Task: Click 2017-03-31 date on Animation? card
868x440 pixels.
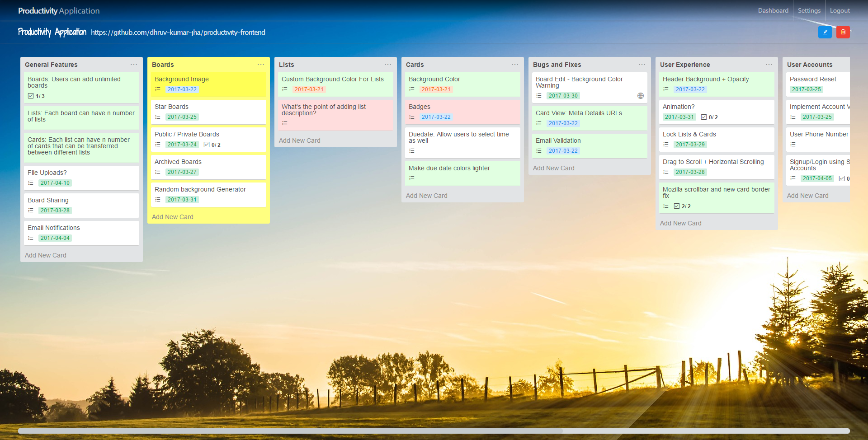Action: tap(679, 117)
